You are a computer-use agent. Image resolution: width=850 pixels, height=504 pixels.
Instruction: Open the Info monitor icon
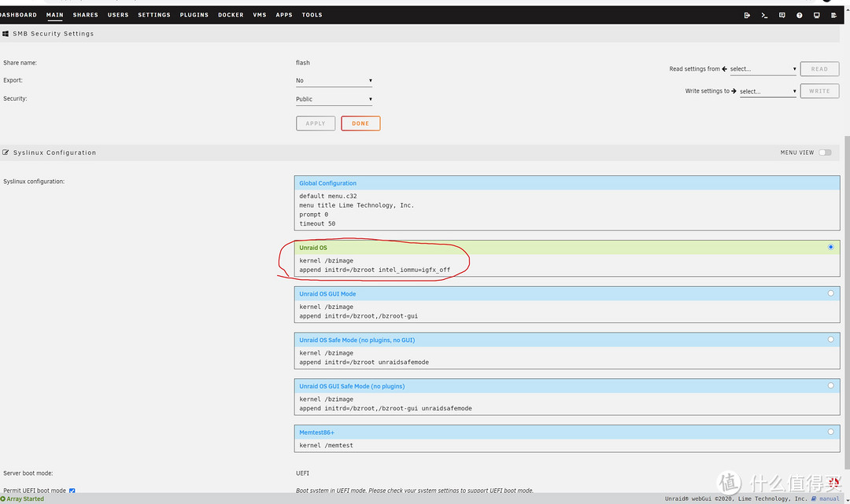tap(816, 15)
